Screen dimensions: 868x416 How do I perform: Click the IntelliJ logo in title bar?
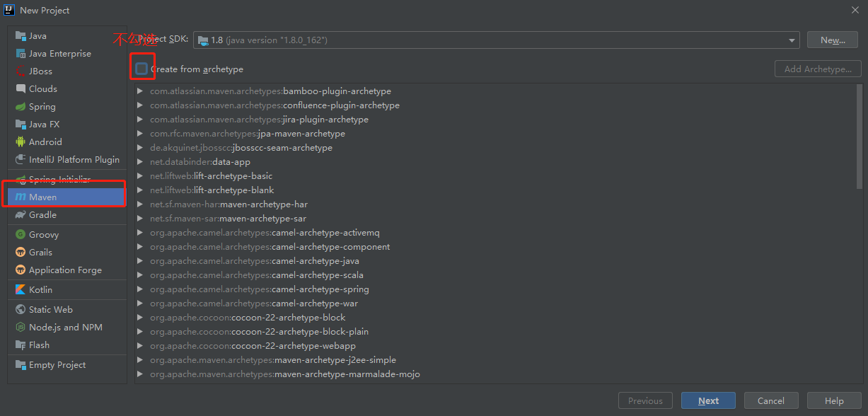[x=10, y=10]
